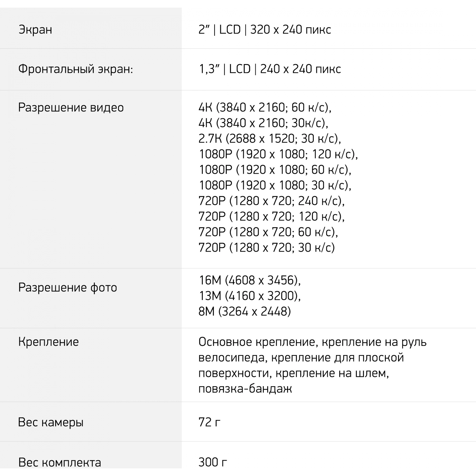This screenshot has width=476, height=476.
Task: Click the "Экран" row label
Action: click(35, 30)
